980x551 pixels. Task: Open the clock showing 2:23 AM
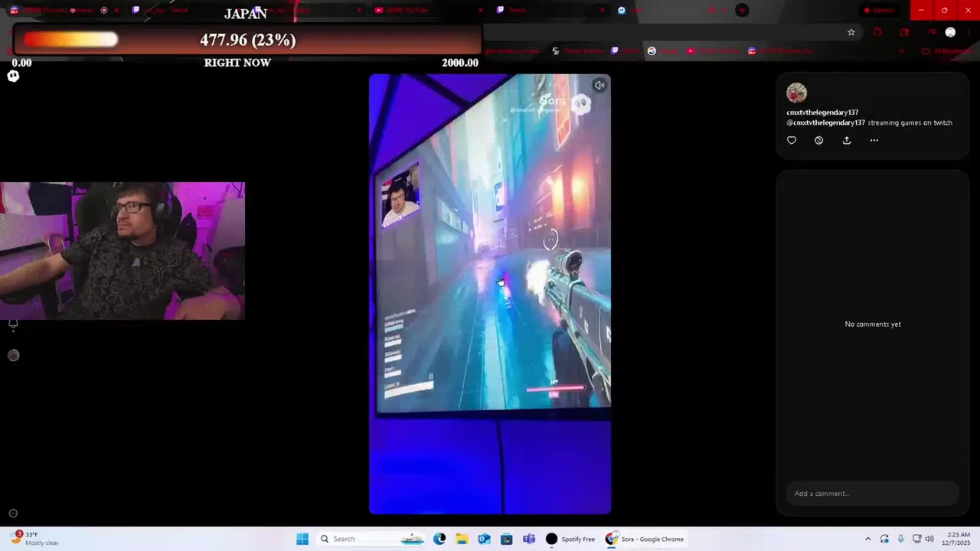click(x=957, y=539)
